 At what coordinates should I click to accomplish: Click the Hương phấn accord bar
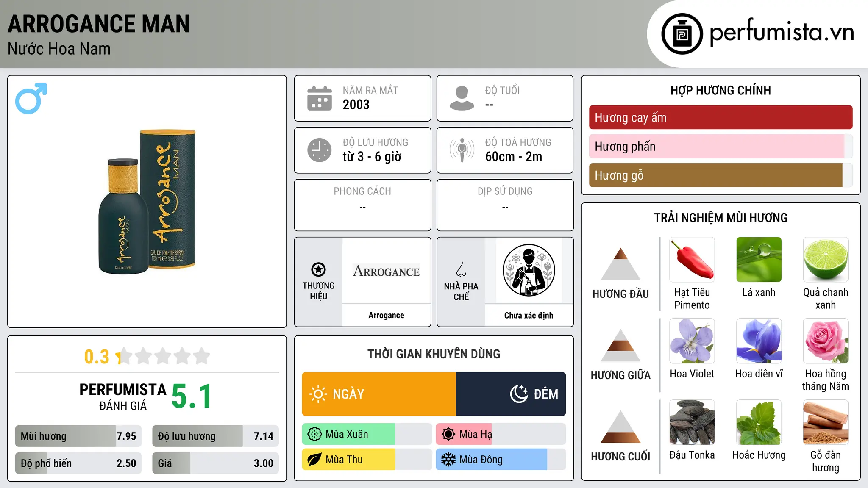click(721, 146)
